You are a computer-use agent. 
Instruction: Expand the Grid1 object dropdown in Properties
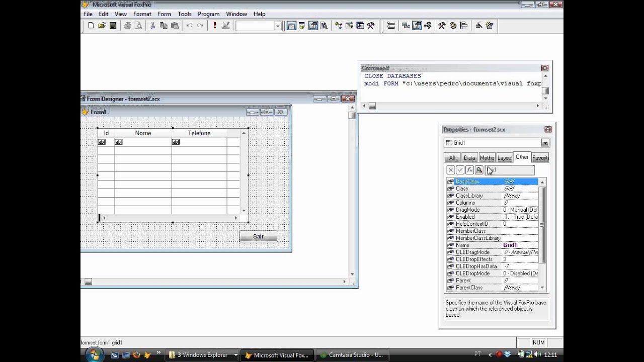(x=545, y=143)
